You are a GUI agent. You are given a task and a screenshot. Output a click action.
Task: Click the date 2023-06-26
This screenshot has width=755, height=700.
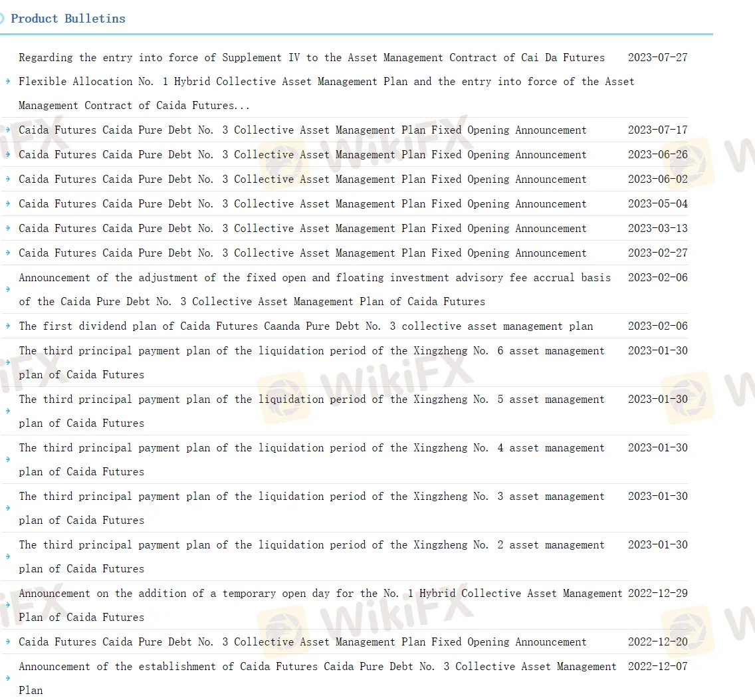(658, 155)
